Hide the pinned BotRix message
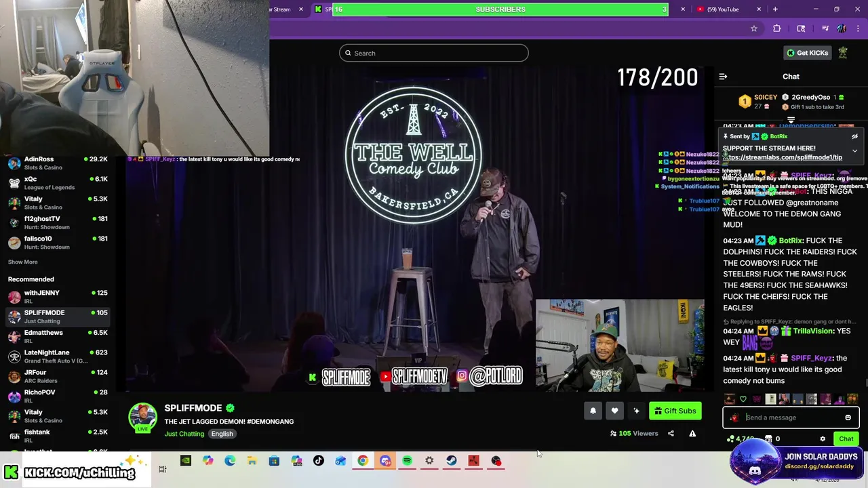 coord(854,136)
